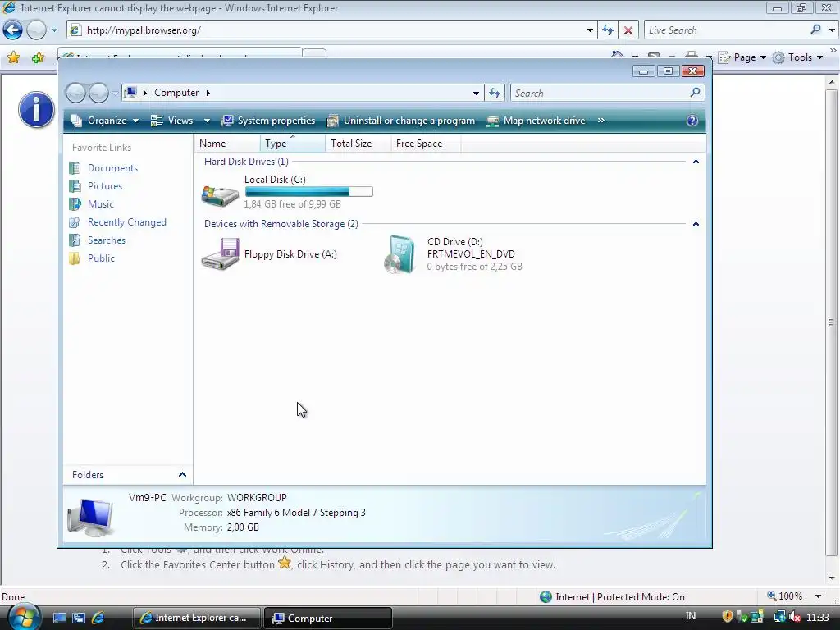Expand the Folders pane
This screenshot has width=840, height=630.
point(182,475)
